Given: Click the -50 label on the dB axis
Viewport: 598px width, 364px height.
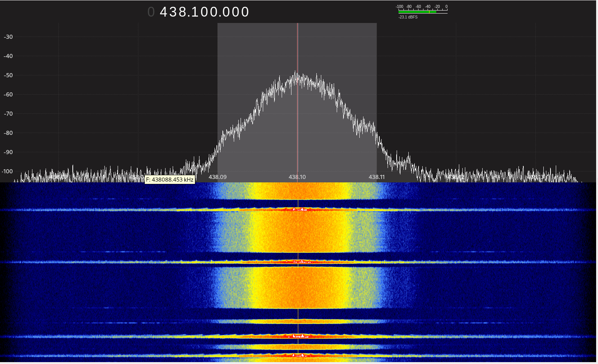Looking at the screenshot, I should pyautogui.click(x=8, y=75).
